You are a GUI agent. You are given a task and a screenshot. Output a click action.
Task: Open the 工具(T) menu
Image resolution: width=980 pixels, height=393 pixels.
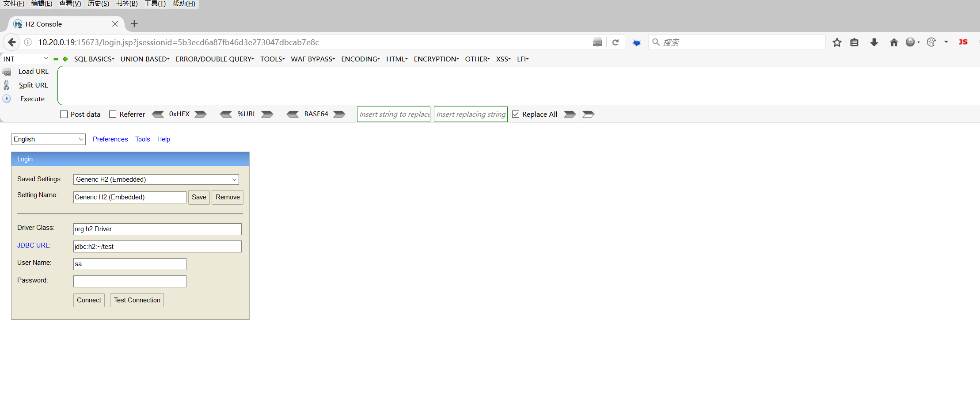155,4
